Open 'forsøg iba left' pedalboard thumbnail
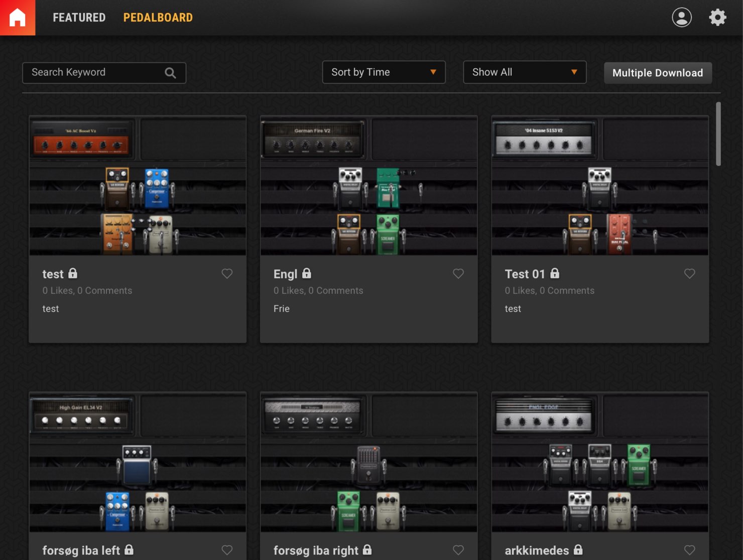 click(x=138, y=462)
